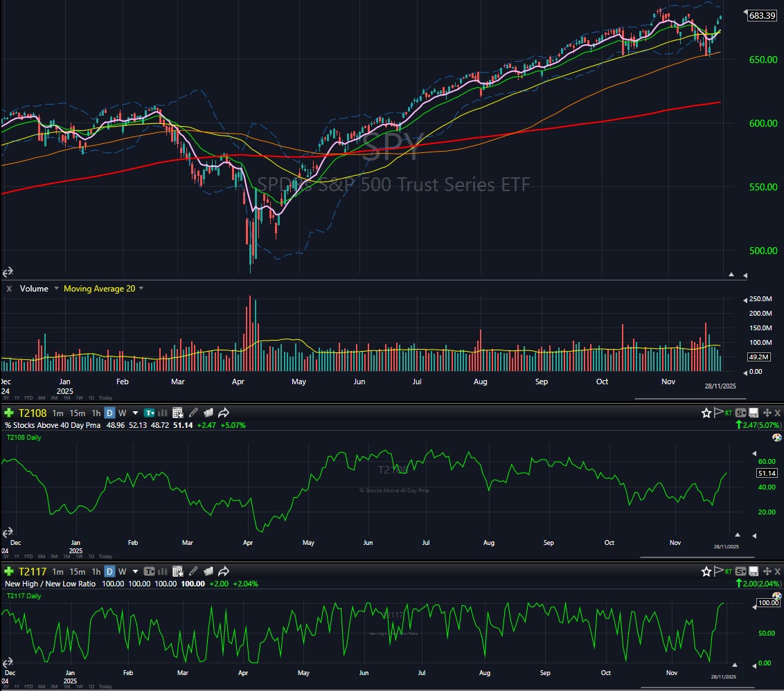Click the horizontal scrollbar under the SPY volume chart
Viewport: 784px width, 691px height.
click(x=691, y=399)
